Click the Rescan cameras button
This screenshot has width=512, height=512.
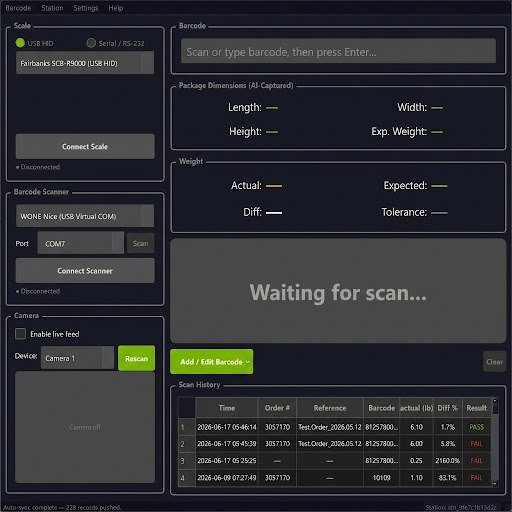coord(136,358)
